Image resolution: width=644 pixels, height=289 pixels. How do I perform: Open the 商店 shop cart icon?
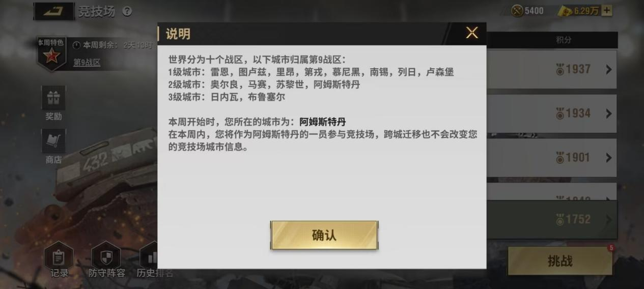[x=53, y=141]
